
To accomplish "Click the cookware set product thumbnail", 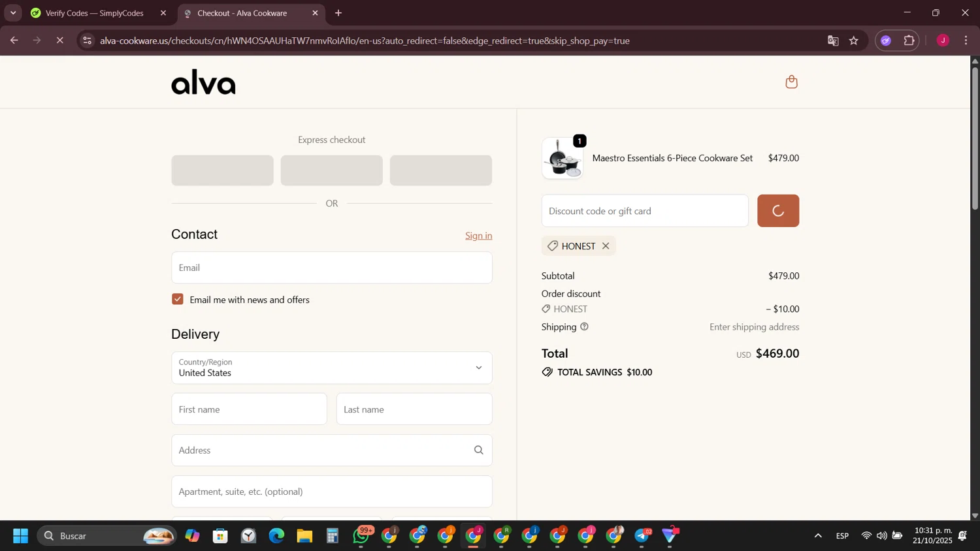I will click(x=563, y=159).
